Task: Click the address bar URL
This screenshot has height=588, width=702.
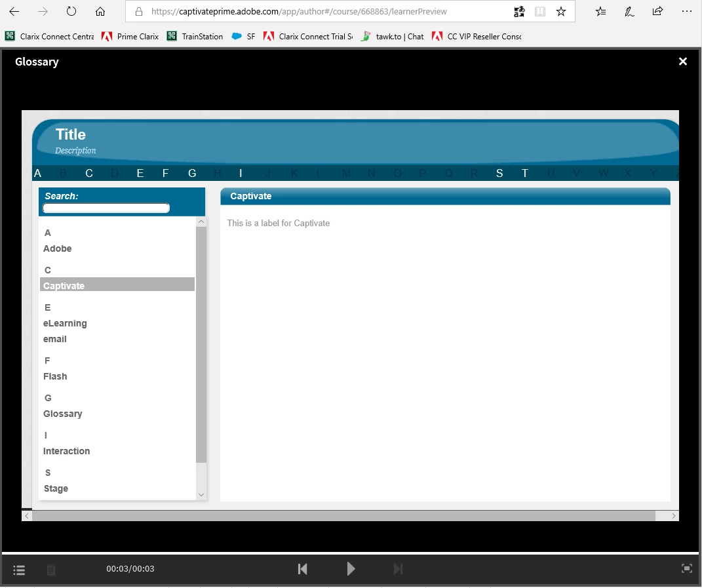Action: click(299, 12)
